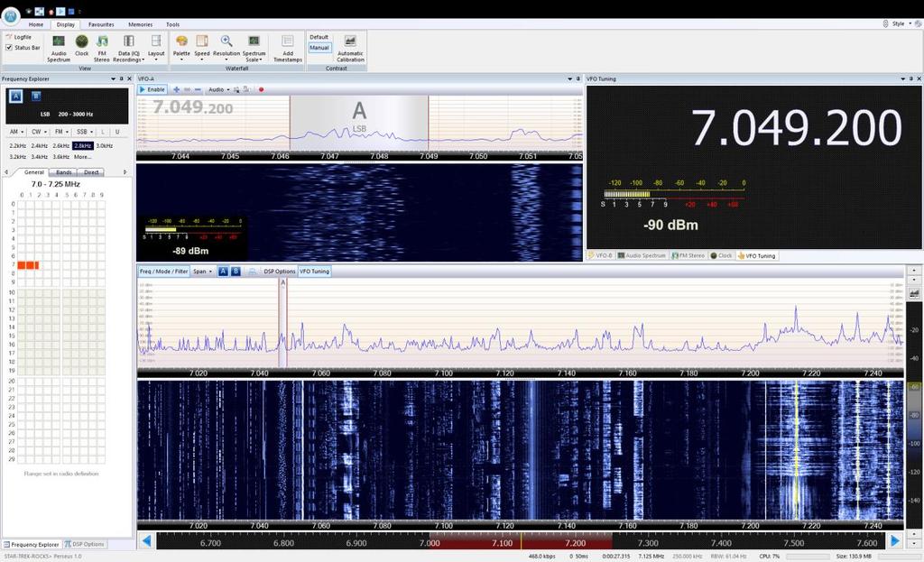Viewport: 924px width, 562px height.
Task: Toggle the Enable button for VFO-A
Action: 152,89
